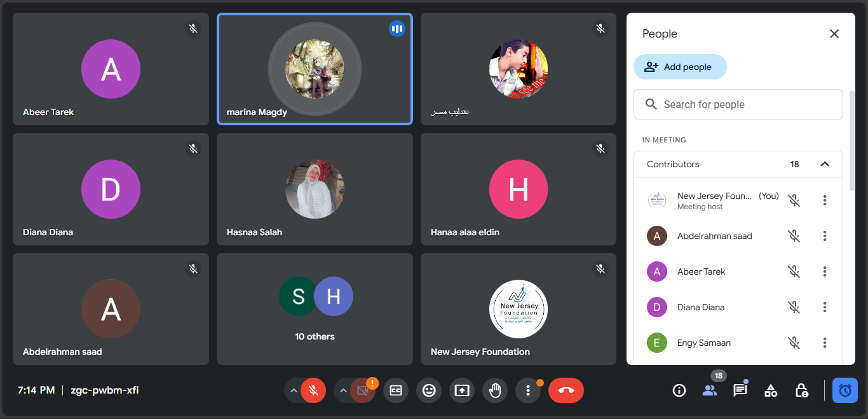Unmute the microphone in the bottom bar
This screenshot has height=419, width=868.
[x=313, y=390]
